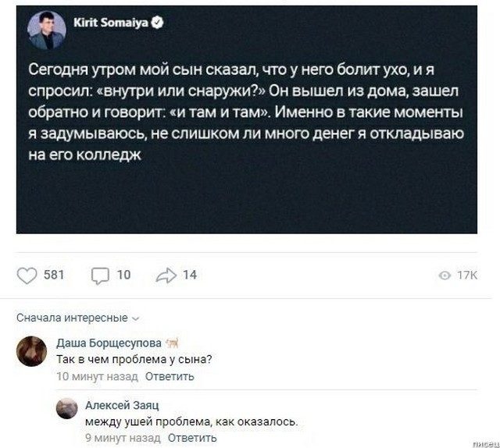Image resolution: width=500 pixels, height=448 pixels.
Task: Open Даша Борщесупова's avatar
Action: [31, 352]
